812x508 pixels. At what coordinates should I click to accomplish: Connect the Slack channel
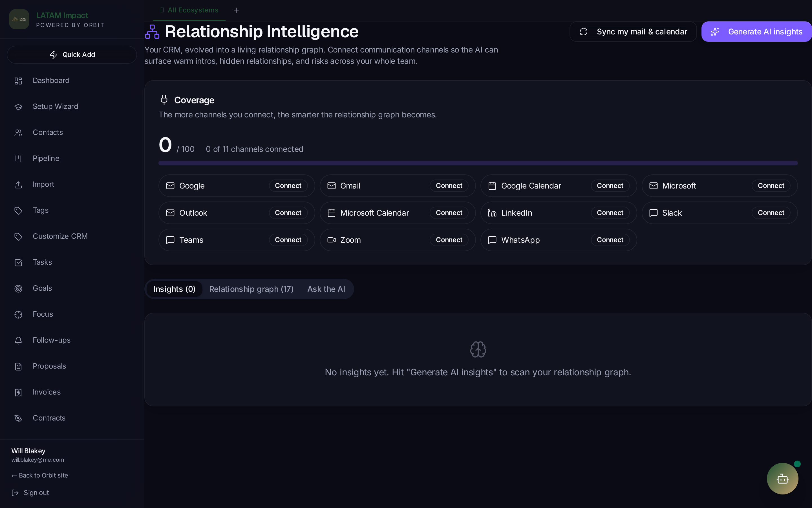pyautogui.click(x=771, y=213)
